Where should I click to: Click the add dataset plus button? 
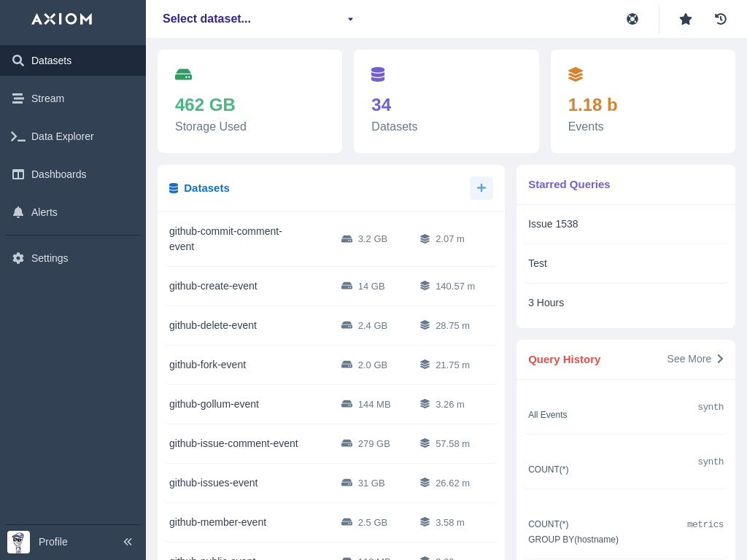[481, 188]
